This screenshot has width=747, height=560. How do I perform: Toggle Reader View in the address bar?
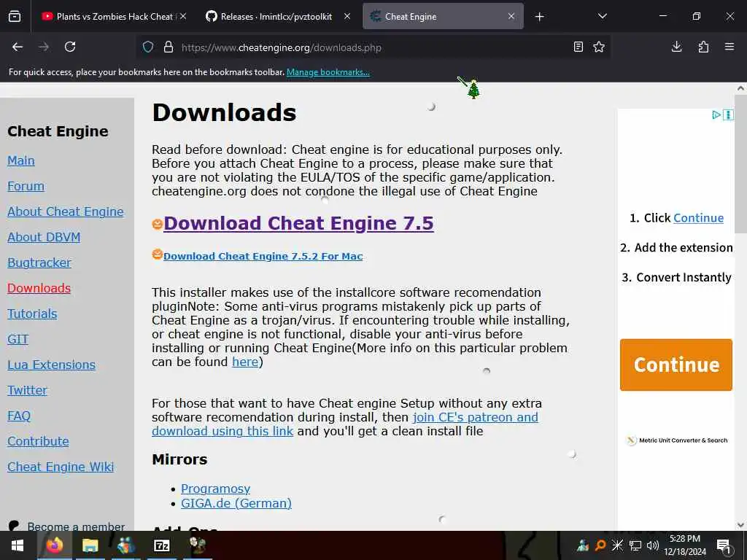[x=578, y=47]
